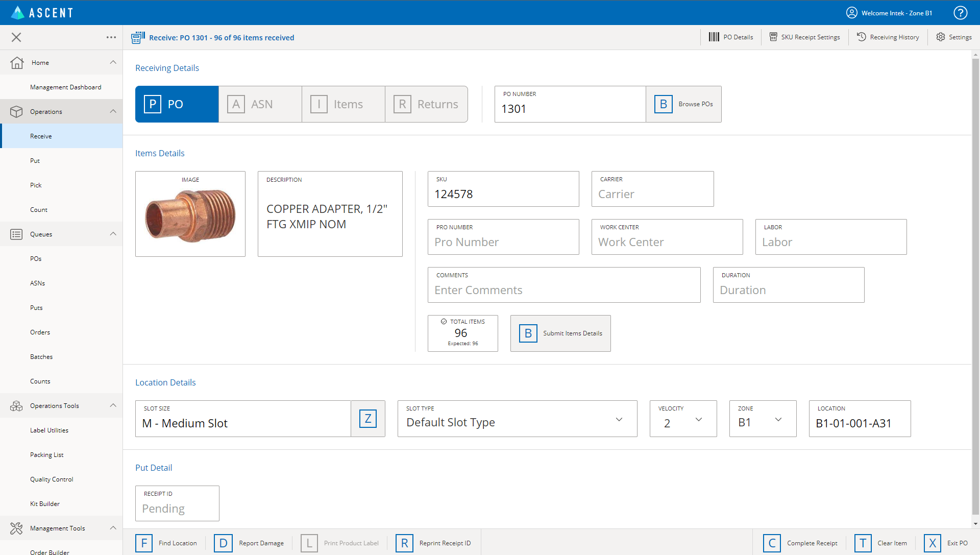This screenshot has height=555, width=980.
Task: Click the Complete Receipt C icon
Action: 772,543
